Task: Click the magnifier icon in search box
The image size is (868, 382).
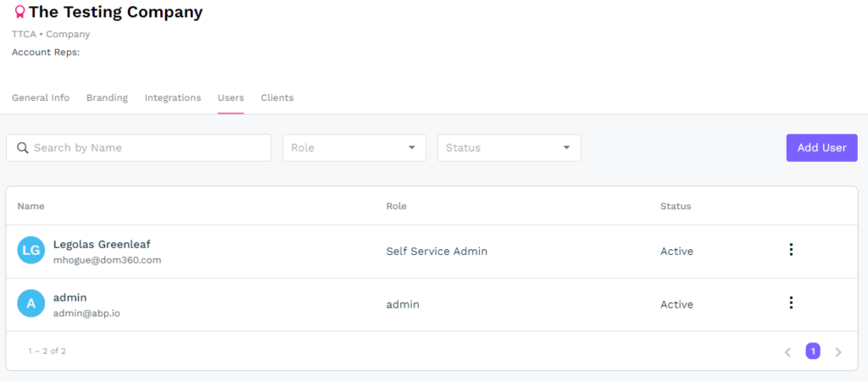Action: (x=23, y=148)
